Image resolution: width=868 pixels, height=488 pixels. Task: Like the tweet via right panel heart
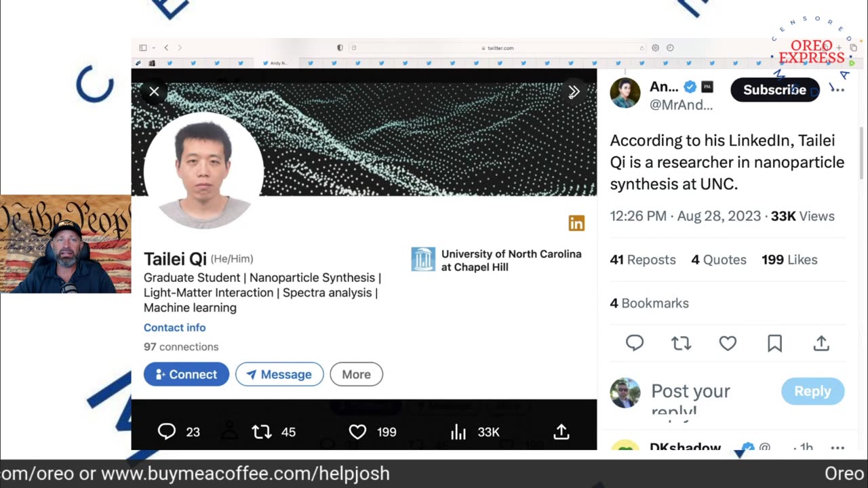point(728,344)
